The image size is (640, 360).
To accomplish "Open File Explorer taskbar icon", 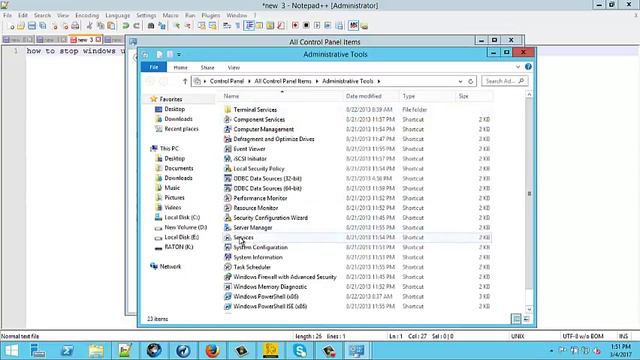I will coord(96,351).
